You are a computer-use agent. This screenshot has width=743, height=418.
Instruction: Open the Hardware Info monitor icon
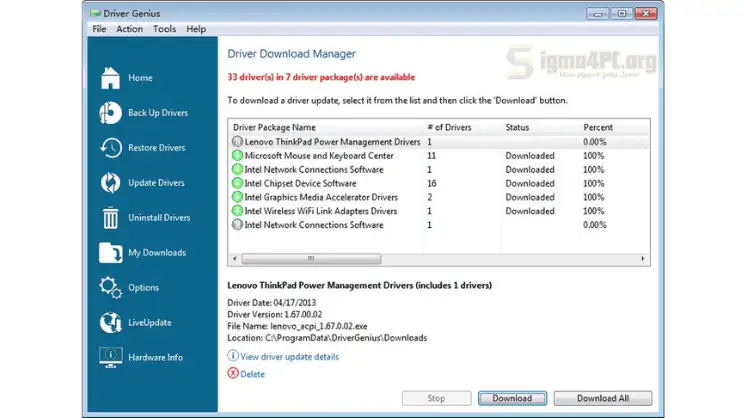[110, 357]
